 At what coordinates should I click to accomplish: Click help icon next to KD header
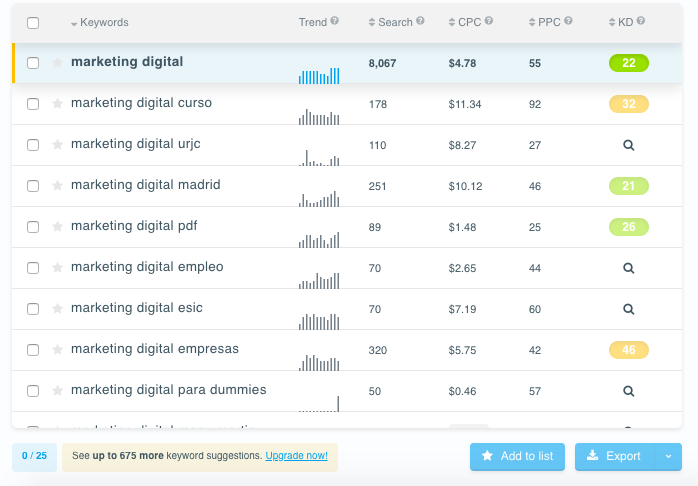click(640, 21)
